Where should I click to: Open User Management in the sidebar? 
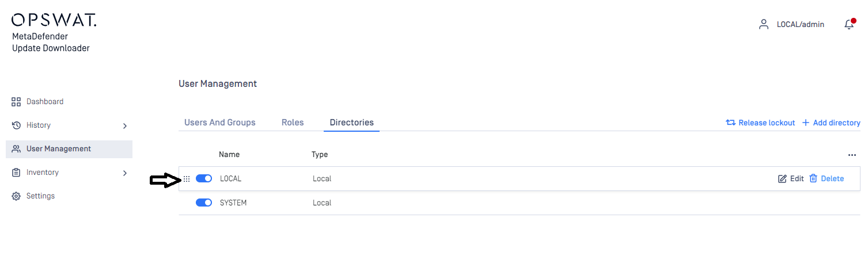[69, 149]
